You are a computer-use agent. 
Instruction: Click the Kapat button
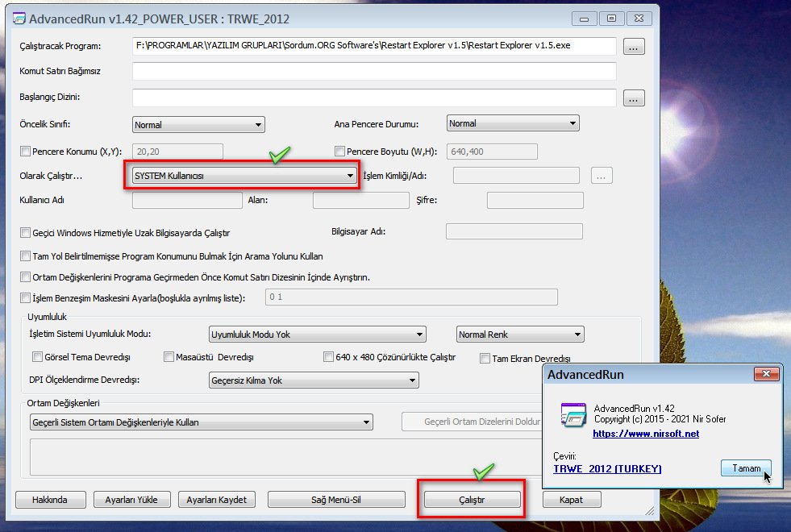[x=572, y=500]
